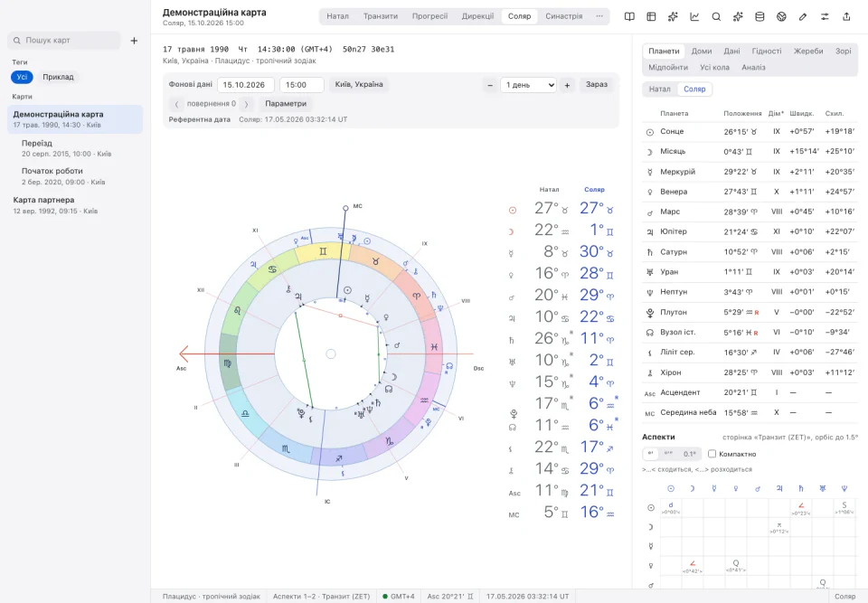
Task: Click the Пошук карт search field
Action: pos(64,41)
